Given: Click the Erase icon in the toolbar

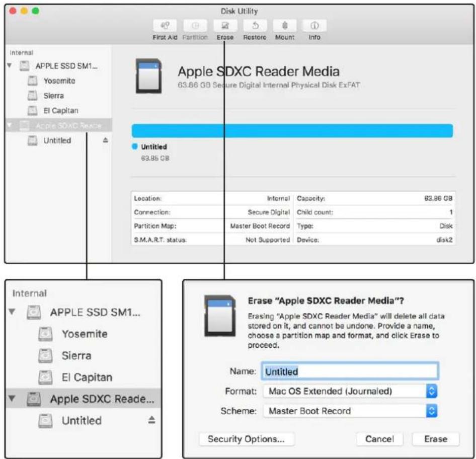Looking at the screenshot, I should click(x=225, y=26).
